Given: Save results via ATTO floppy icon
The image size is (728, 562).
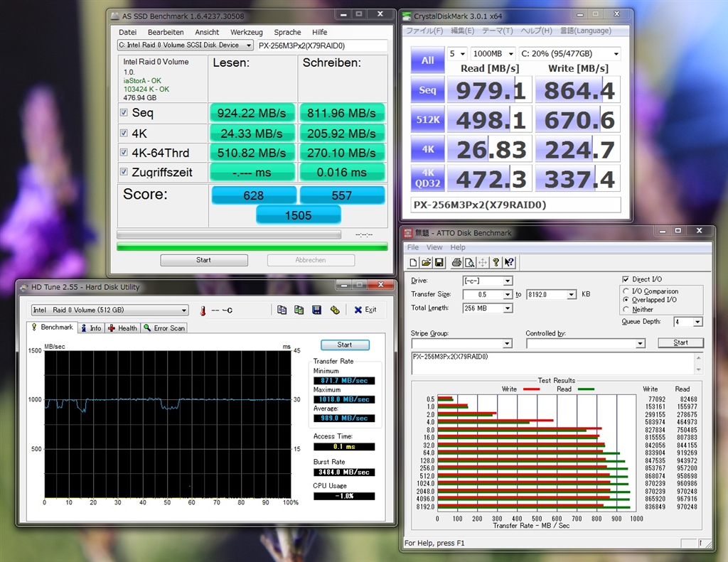Looking at the screenshot, I should click(x=439, y=263).
